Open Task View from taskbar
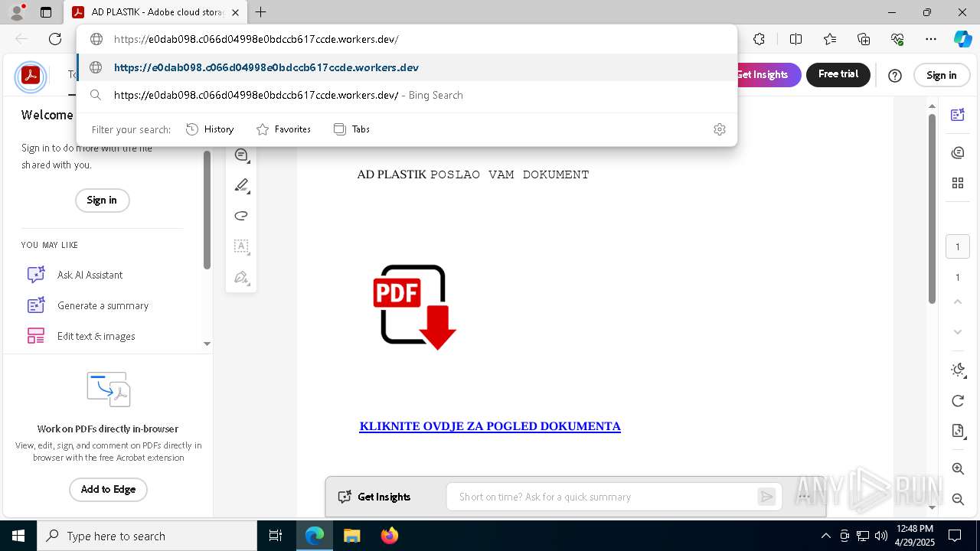Viewport: 980px width, 551px height. click(x=276, y=536)
